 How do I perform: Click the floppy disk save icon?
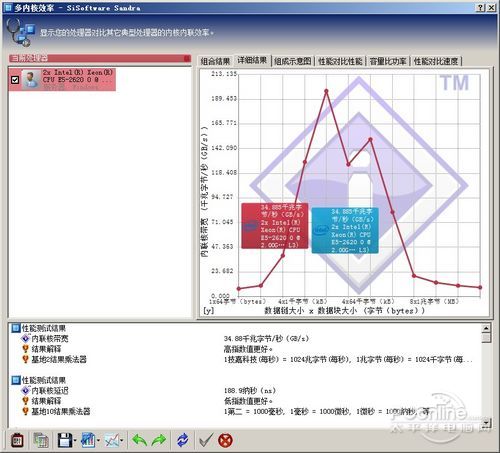pos(65,440)
